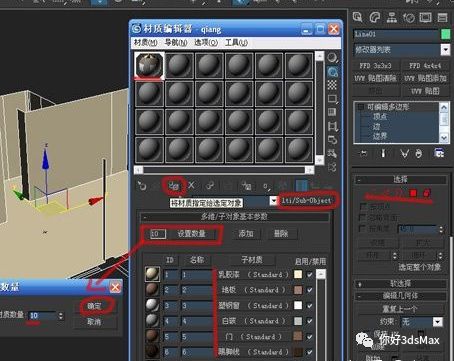Click 确定 in the set number dialog
Screen dimensions: 454x361
95,306
